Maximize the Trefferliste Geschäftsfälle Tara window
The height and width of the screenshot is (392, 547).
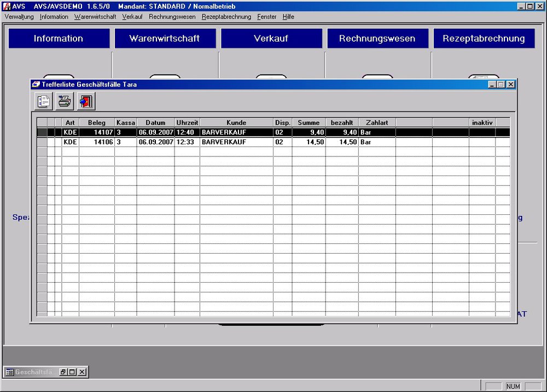501,84
